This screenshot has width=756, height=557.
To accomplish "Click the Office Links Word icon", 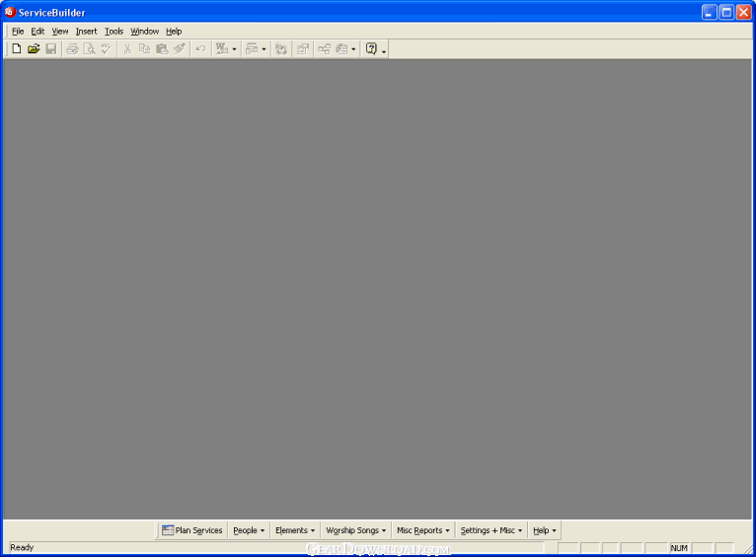I will pos(222,48).
